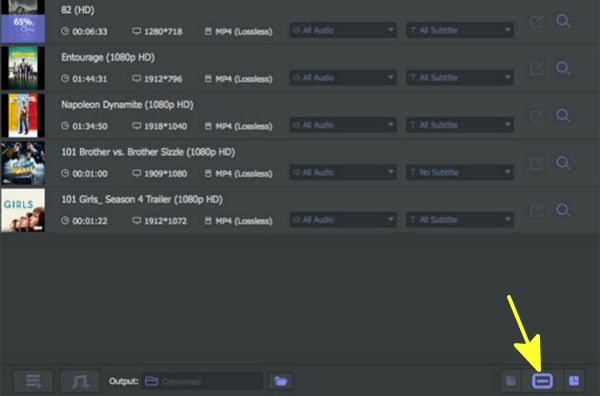Click the document icon left of convert
The image size is (600, 396).
pos(511,381)
